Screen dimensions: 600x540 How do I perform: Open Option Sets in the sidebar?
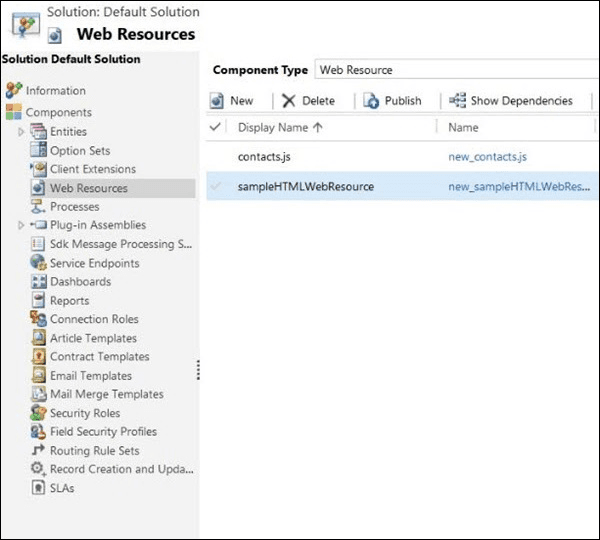(x=80, y=151)
